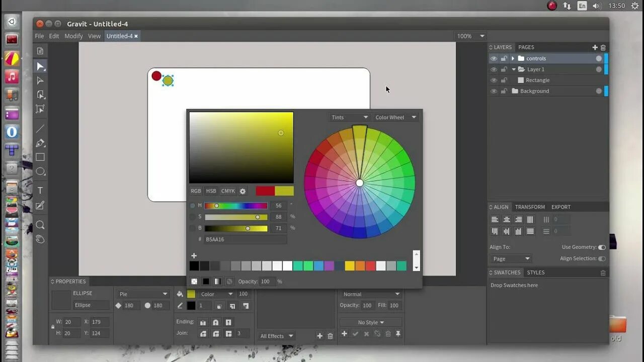The image size is (644, 362).
Task: Click the previous red color preview
Action: click(265, 191)
